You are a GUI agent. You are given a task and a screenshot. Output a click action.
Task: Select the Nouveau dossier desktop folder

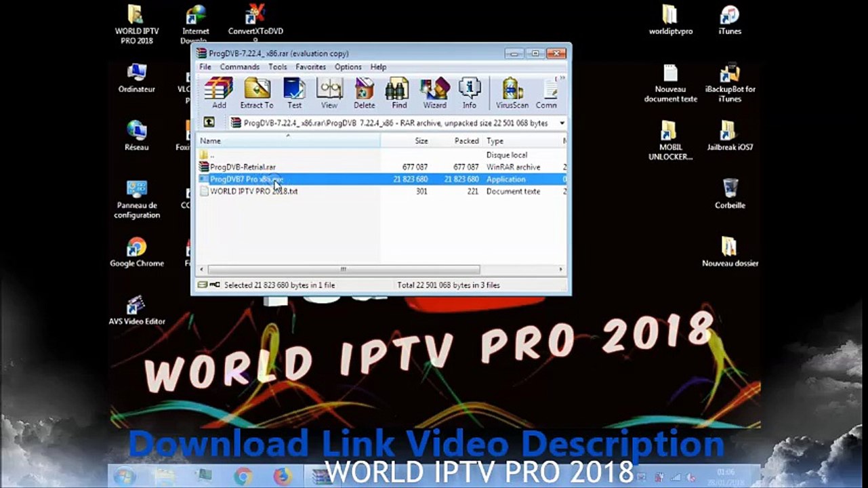pos(730,252)
